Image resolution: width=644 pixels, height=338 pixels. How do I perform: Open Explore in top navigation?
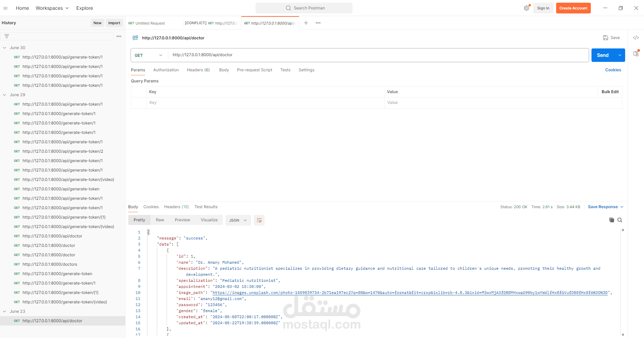coord(84,8)
